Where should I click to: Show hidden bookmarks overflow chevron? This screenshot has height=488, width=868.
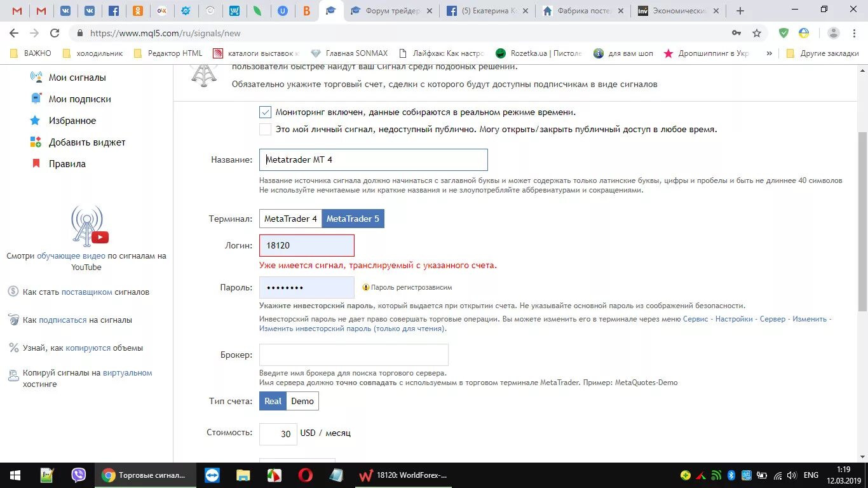[x=770, y=53]
